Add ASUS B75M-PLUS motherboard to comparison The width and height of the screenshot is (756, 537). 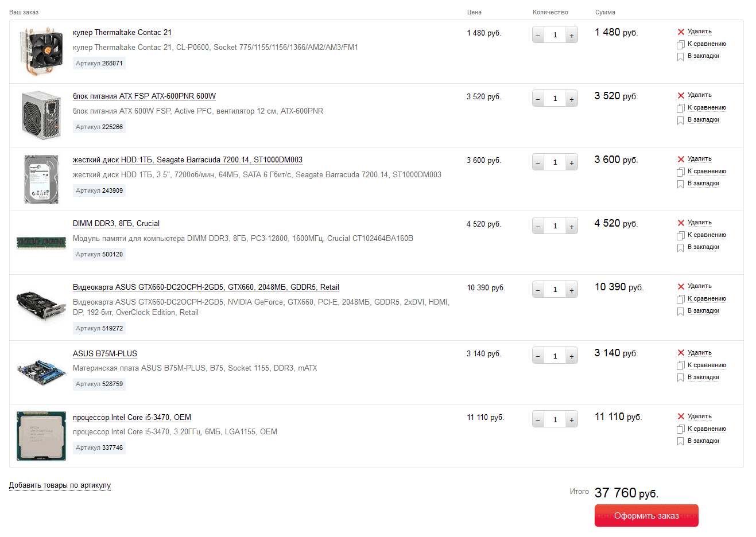[x=706, y=365]
